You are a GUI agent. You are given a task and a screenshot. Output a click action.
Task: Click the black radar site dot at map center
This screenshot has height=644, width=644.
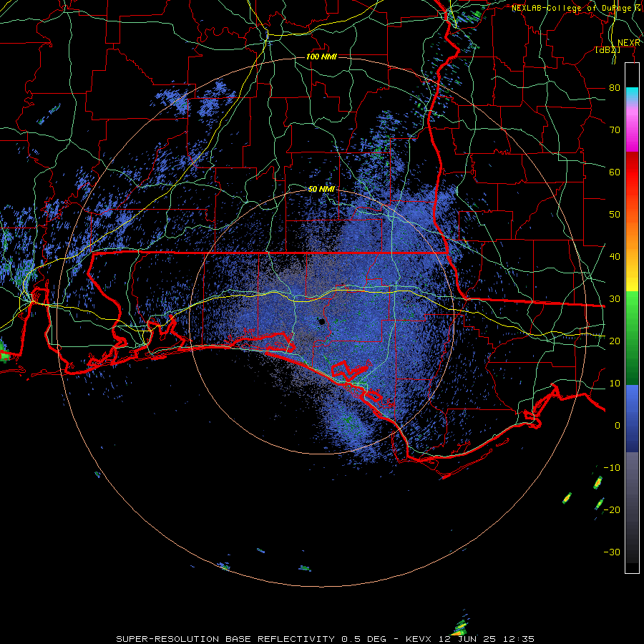[x=322, y=322]
